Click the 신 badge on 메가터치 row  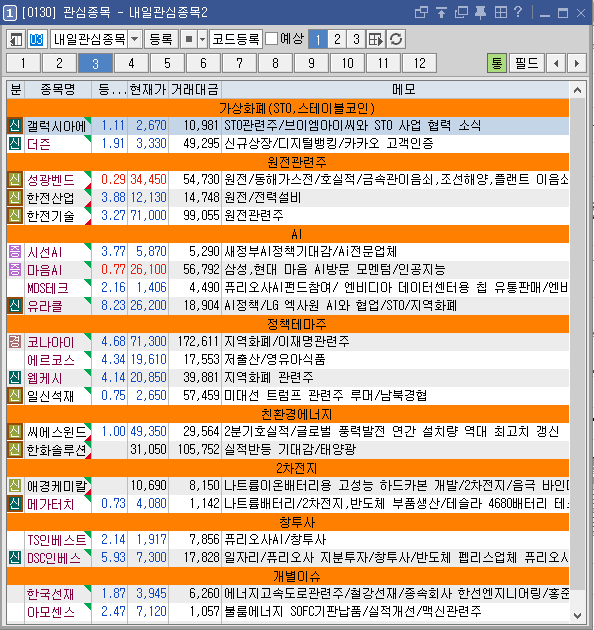15,503
